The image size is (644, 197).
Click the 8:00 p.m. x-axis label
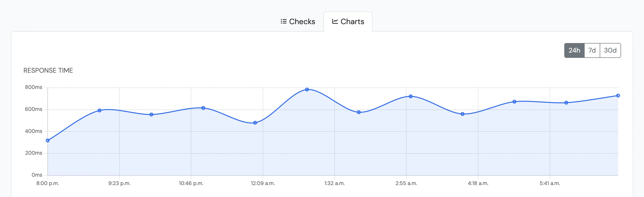(48, 183)
